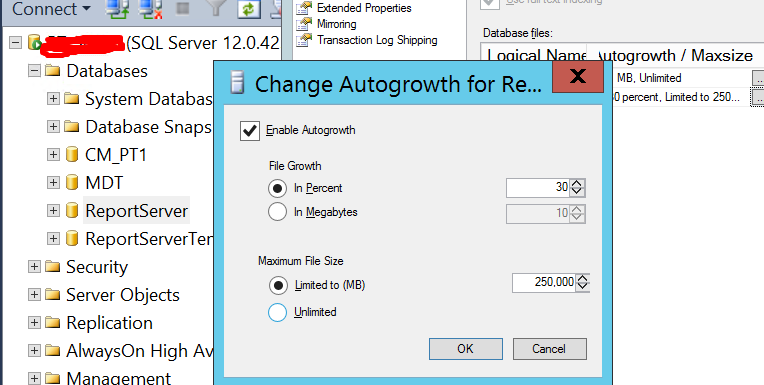Image resolution: width=764 pixels, height=385 pixels.
Task: Expand the AlwaysOn High Availability node
Action: click(x=34, y=350)
